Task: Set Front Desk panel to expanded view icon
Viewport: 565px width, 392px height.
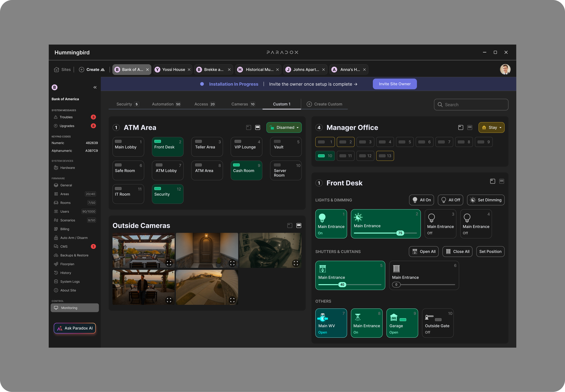Action: (x=502, y=181)
